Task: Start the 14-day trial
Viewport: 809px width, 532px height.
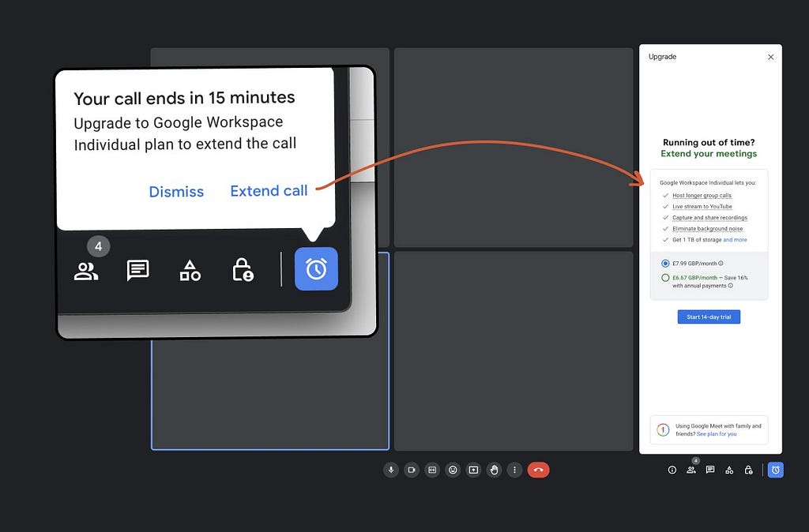Action: pyautogui.click(x=709, y=317)
